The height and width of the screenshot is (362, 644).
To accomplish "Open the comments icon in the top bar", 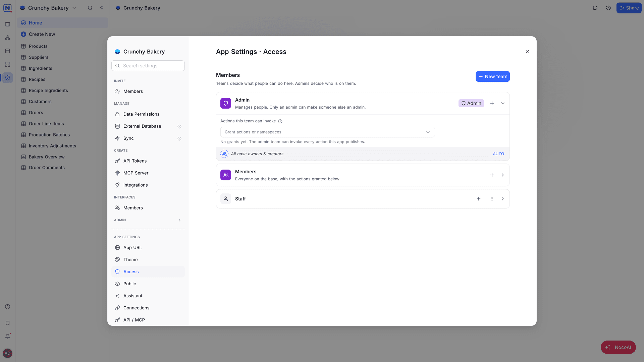I will [595, 8].
